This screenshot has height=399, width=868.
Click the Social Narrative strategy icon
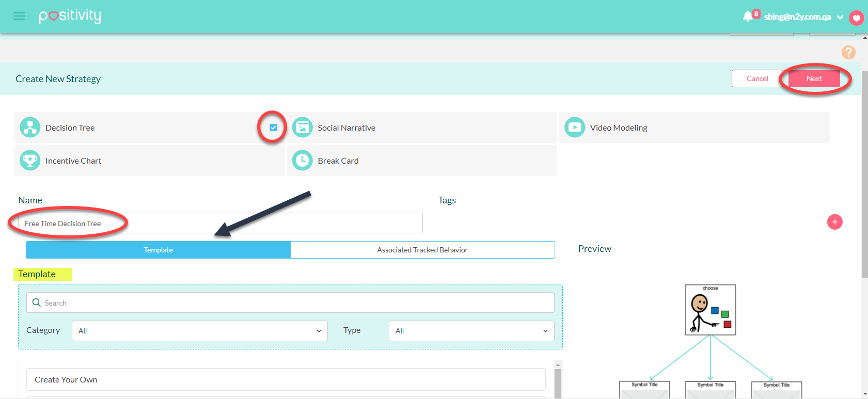[x=303, y=127]
